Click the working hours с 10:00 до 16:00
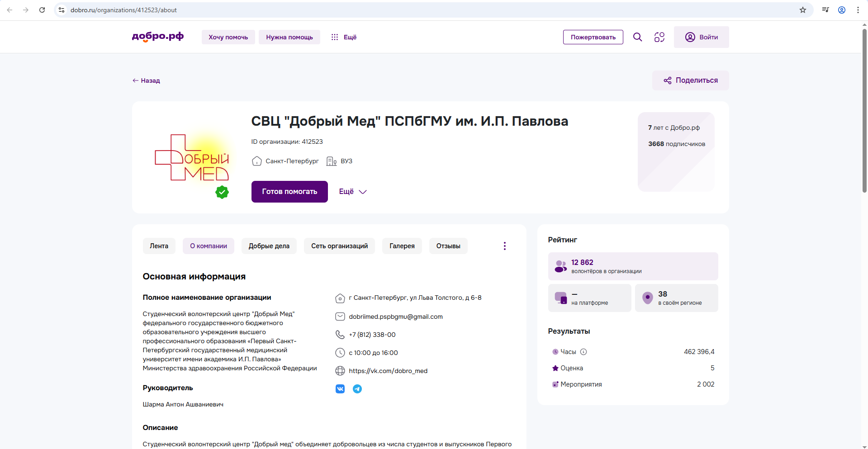The image size is (868, 449). pos(374,353)
